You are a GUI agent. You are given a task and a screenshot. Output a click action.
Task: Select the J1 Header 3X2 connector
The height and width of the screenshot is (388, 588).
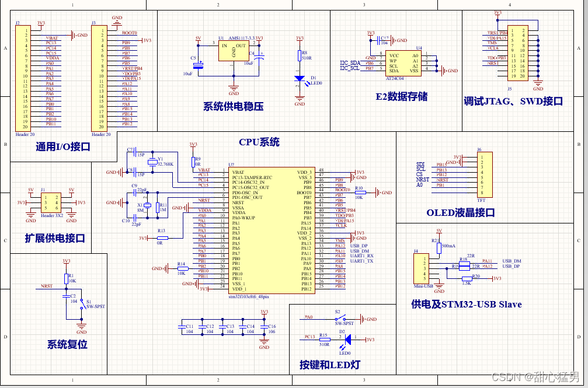point(51,202)
